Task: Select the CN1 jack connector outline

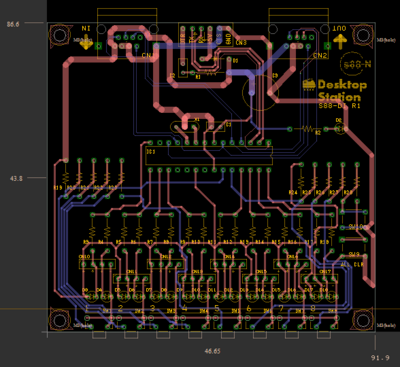Action: (x=127, y=34)
